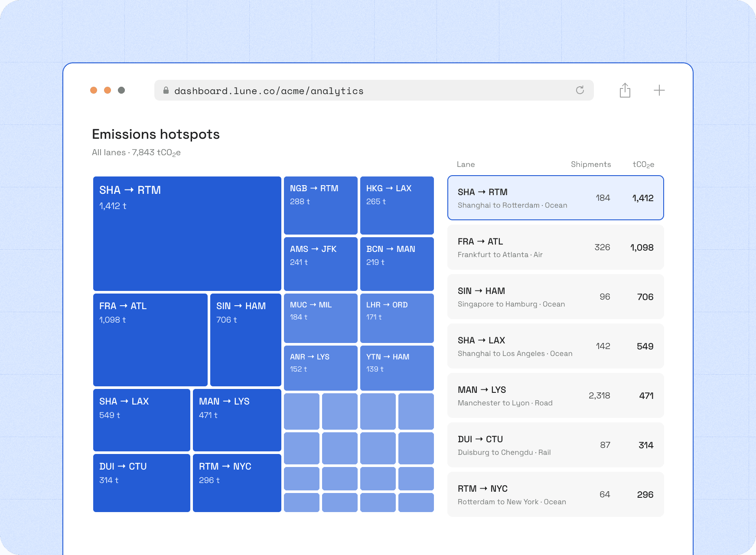Select the YTN → HAM 139 t tile
This screenshot has width=756, height=555.
point(397,368)
